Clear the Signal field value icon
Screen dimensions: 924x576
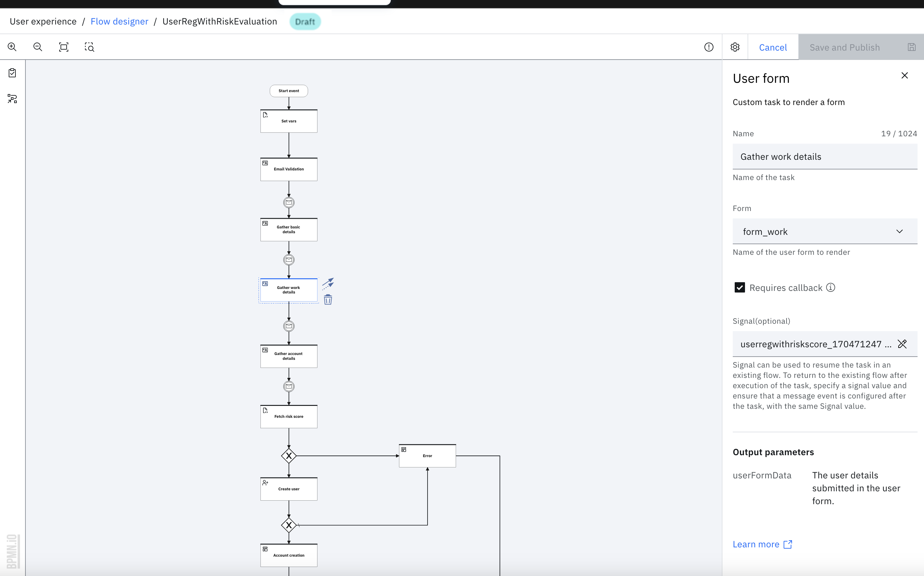coord(902,344)
